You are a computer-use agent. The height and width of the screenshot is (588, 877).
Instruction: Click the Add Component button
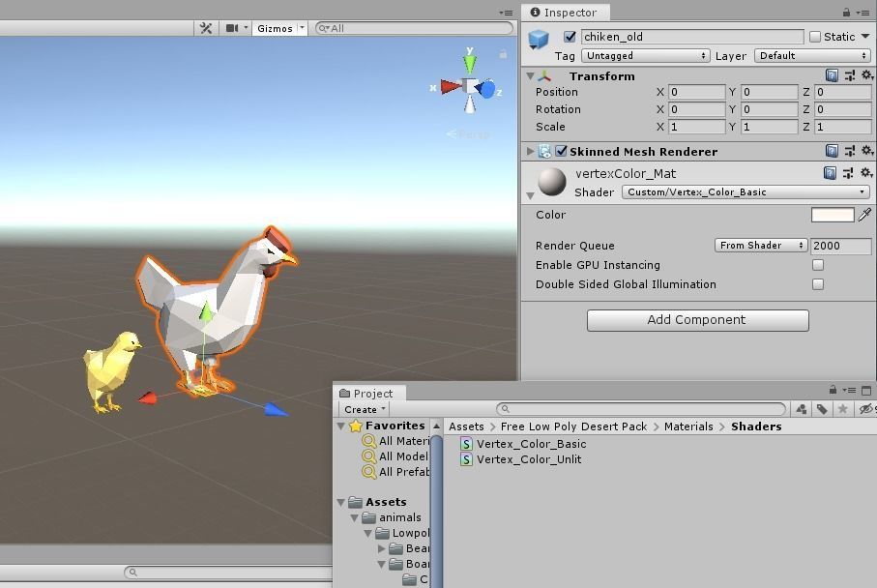697,320
